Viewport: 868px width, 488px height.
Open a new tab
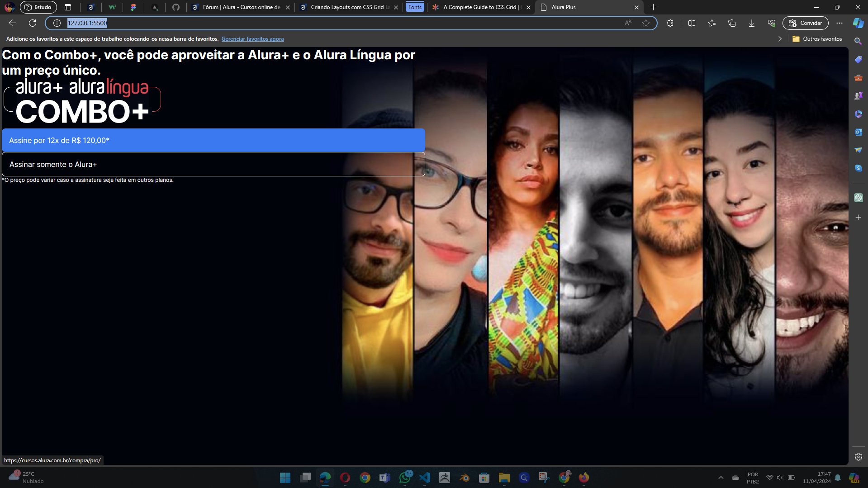click(653, 7)
